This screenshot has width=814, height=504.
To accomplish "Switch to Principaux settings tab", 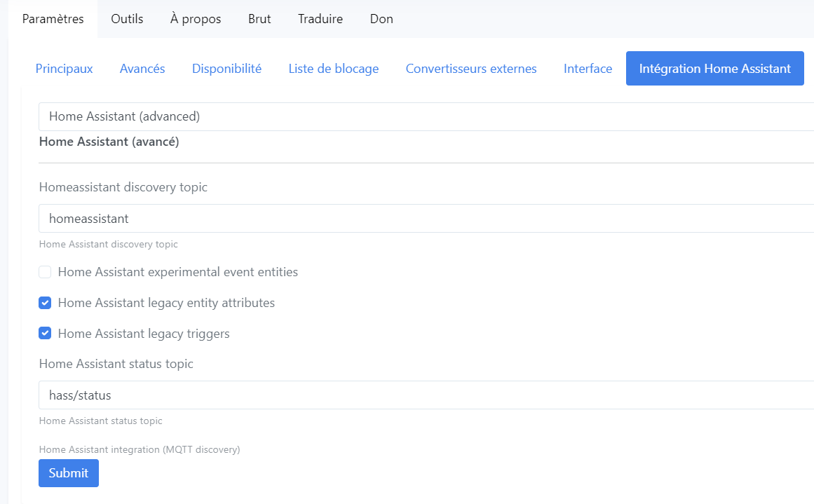I will tap(65, 69).
